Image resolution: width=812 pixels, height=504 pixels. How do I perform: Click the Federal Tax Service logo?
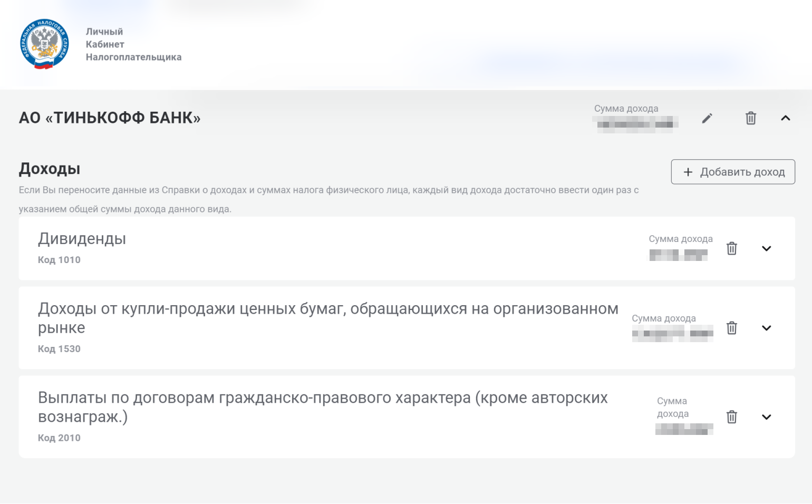pyautogui.click(x=44, y=44)
